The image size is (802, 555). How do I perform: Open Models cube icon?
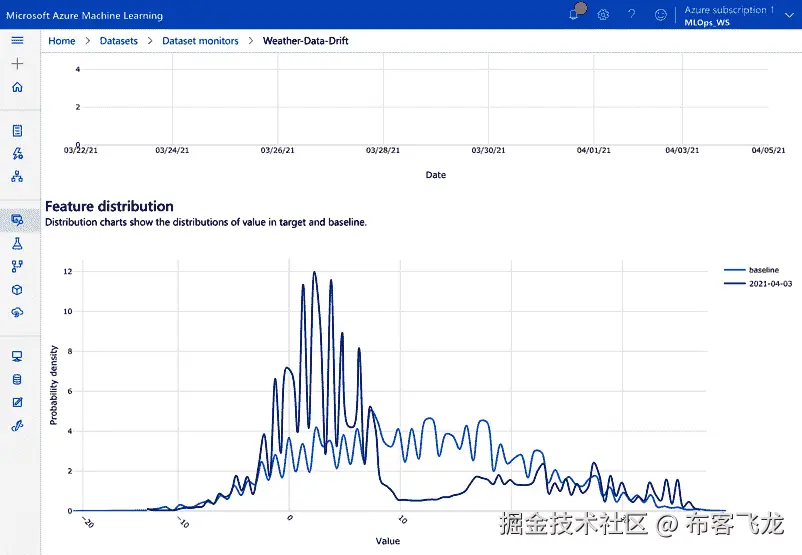pyautogui.click(x=17, y=290)
